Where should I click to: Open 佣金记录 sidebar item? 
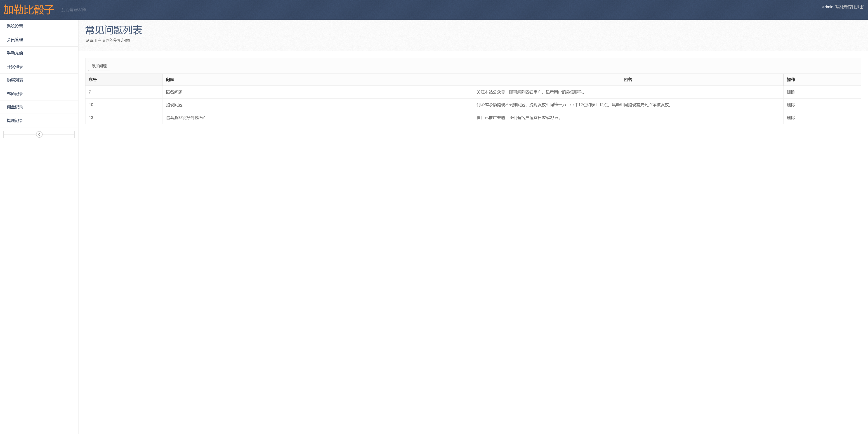tap(15, 107)
